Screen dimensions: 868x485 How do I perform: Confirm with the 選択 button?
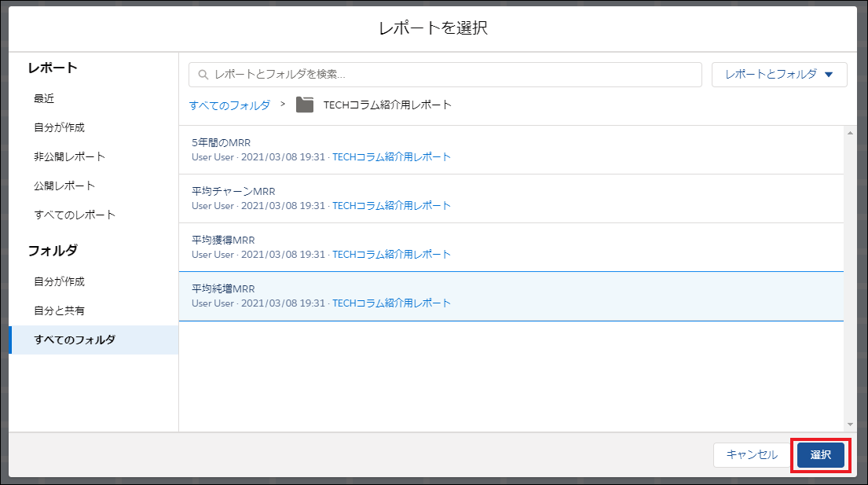tap(819, 454)
